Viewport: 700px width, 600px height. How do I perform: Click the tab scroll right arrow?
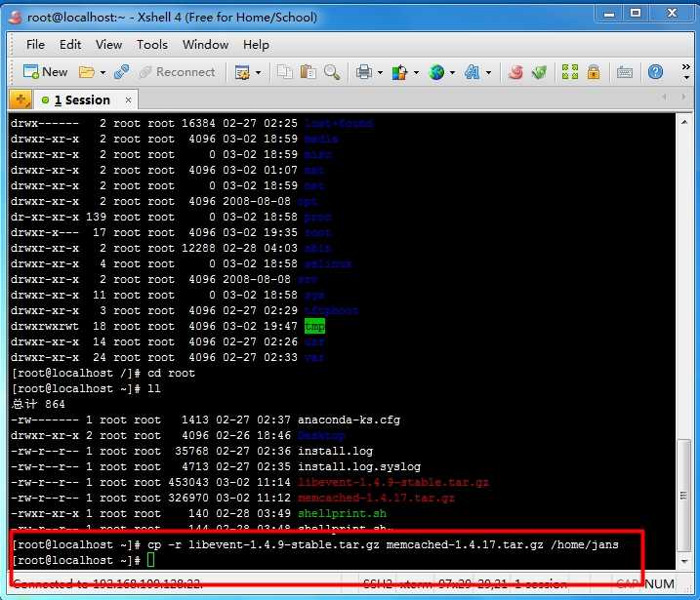click(682, 97)
